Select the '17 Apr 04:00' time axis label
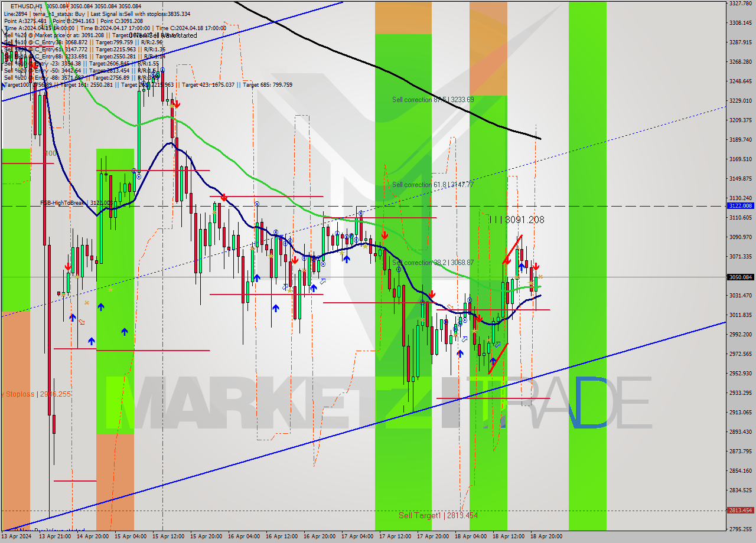This screenshot has width=756, height=543. pyautogui.click(x=357, y=537)
